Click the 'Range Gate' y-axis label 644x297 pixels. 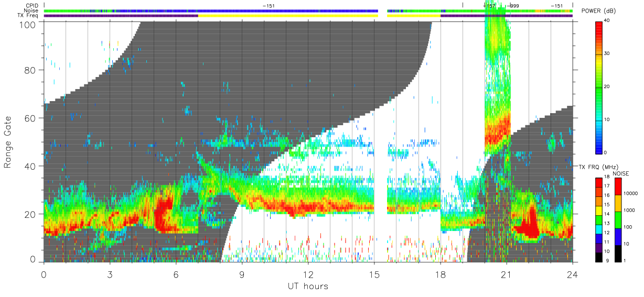(8, 142)
